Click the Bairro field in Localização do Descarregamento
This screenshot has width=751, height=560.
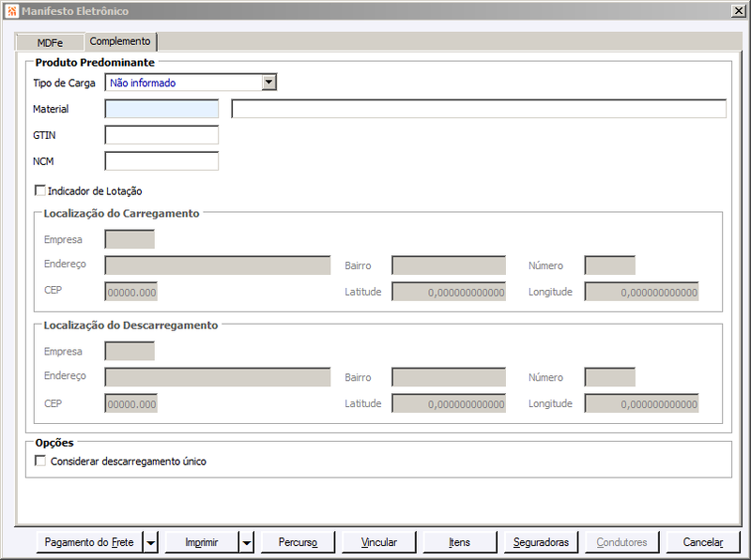(x=449, y=377)
